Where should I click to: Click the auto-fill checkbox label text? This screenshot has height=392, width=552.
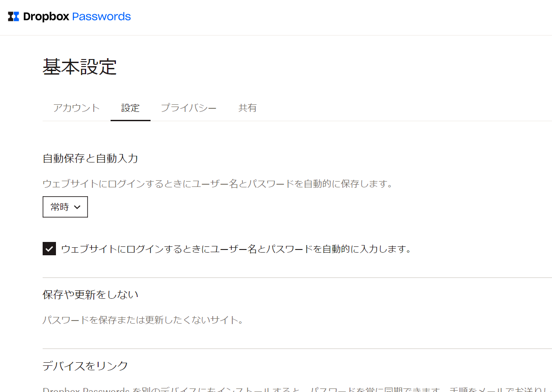(236, 249)
